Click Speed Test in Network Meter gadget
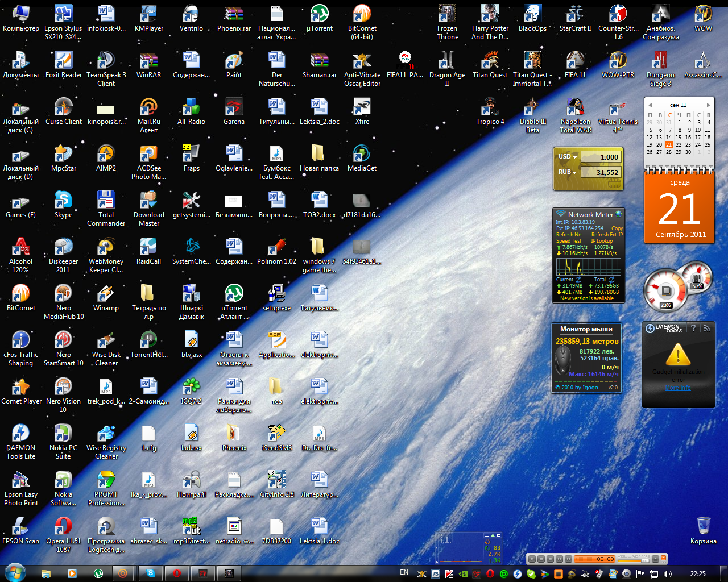728x582 pixels. pos(568,241)
